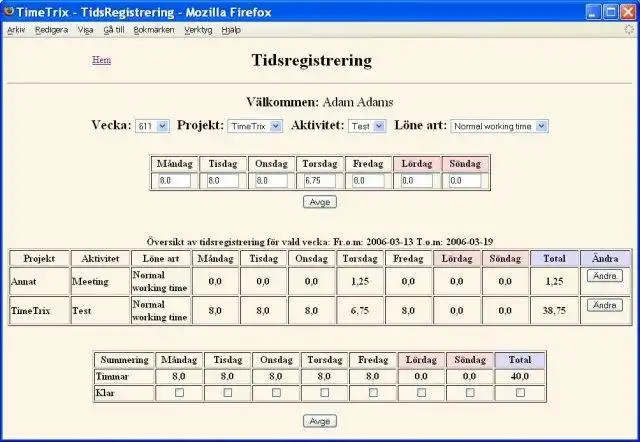The image size is (640, 442).
Task: Click the Total header in overview table
Action: pyautogui.click(x=554, y=258)
